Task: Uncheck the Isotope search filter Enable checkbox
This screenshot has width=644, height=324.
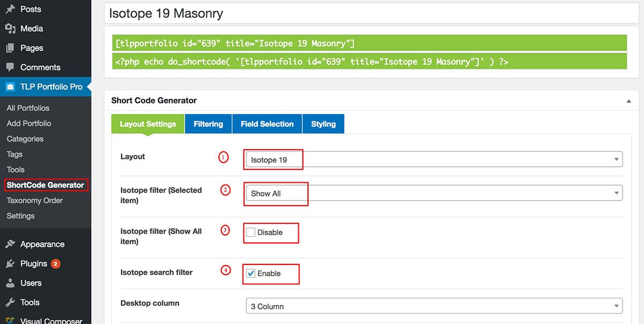Action: [251, 273]
